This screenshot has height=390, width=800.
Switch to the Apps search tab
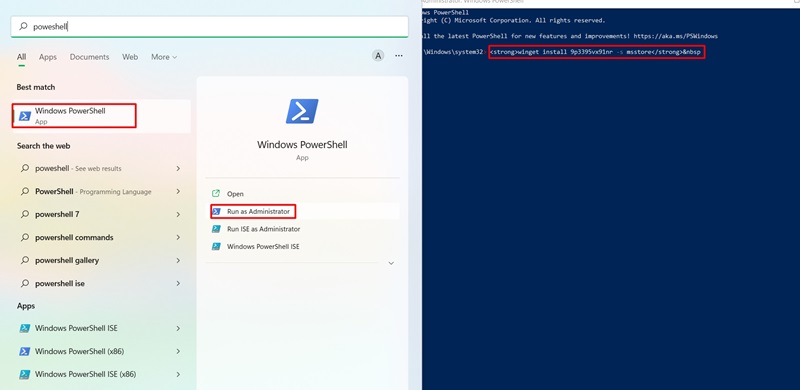click(x=48, y=57)
